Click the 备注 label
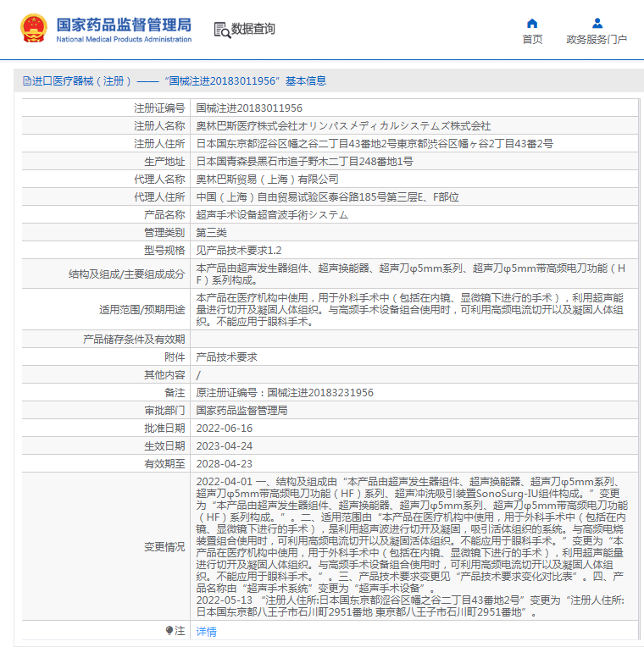The width and height of the screenshot is (644, 658). [x=175, y=393]
